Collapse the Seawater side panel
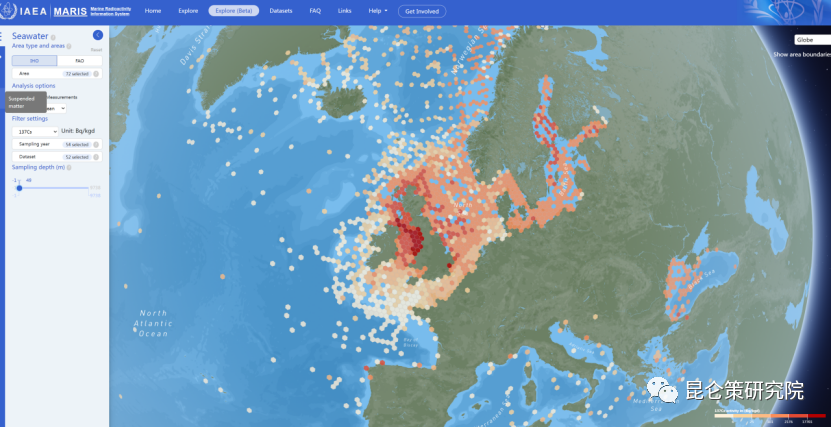This screenshot has height=427, width=831. 98,35
